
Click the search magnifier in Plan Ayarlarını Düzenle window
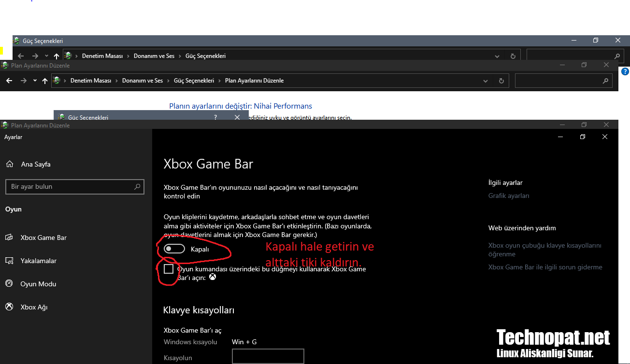point(605,81)
